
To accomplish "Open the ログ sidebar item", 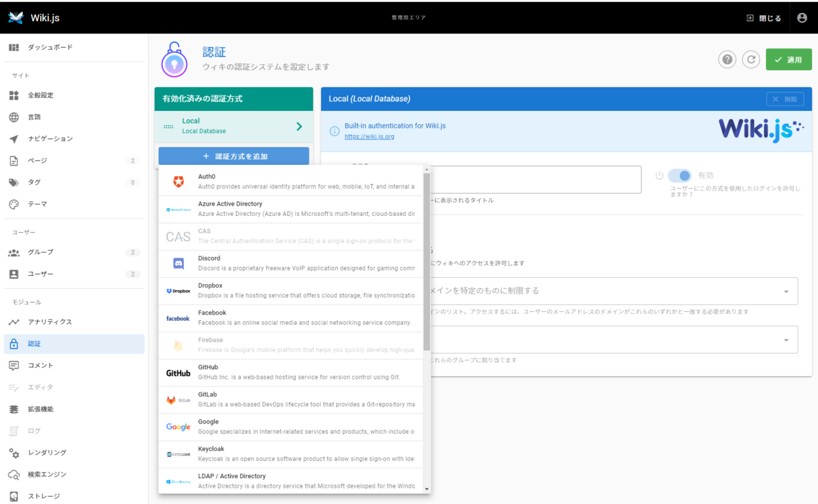I will click(x=74, y=431).
